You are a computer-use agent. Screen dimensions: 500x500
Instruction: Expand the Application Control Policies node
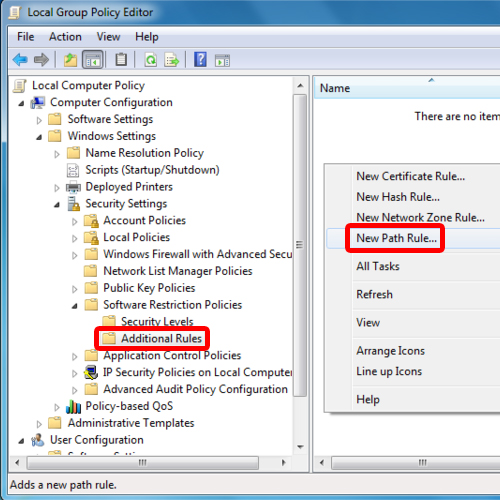75,357
